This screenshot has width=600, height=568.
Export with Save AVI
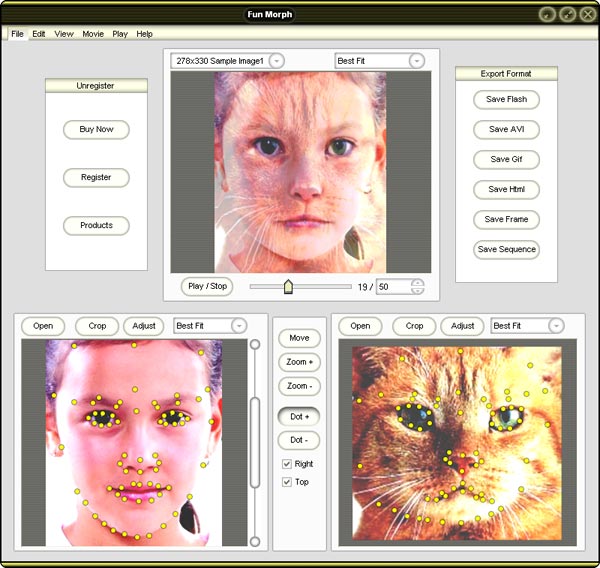(x=506, y=129)
